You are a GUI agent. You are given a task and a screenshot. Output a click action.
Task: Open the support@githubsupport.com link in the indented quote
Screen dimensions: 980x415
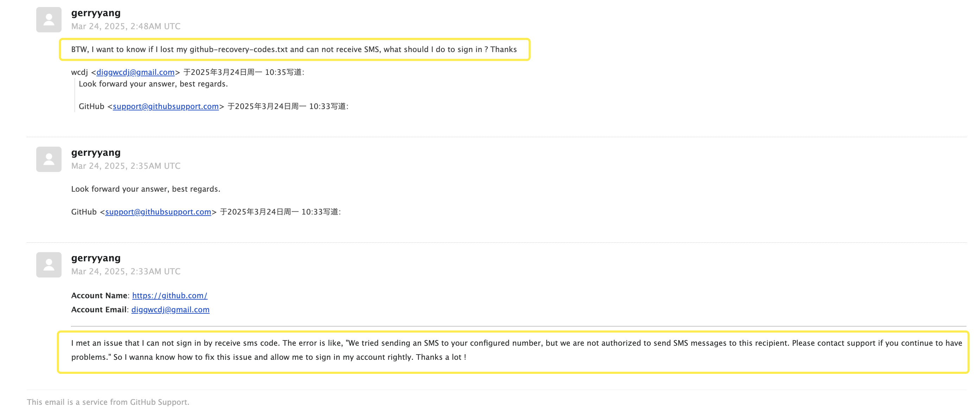[x=165, y=107]
